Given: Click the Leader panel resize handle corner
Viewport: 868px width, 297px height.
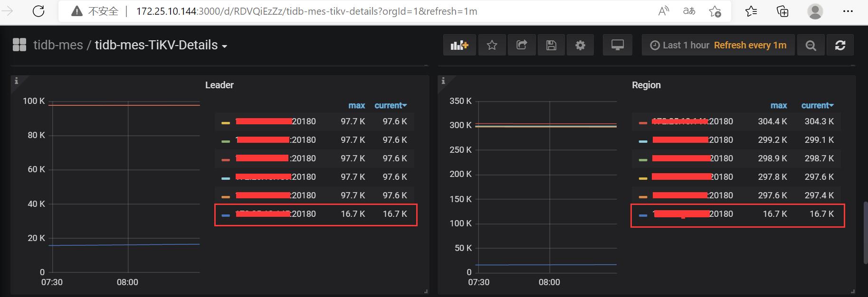Looking at the screenshot, I should click(426, 291).
